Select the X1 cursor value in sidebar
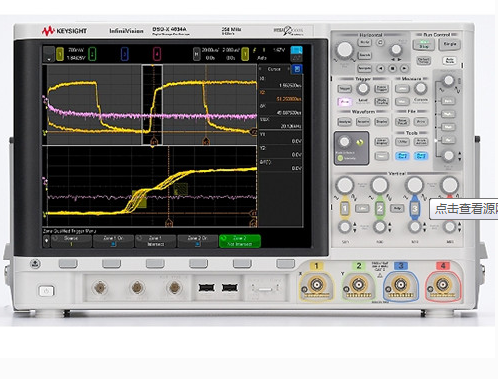The image size is (498, 379). (x=280, y=82)
